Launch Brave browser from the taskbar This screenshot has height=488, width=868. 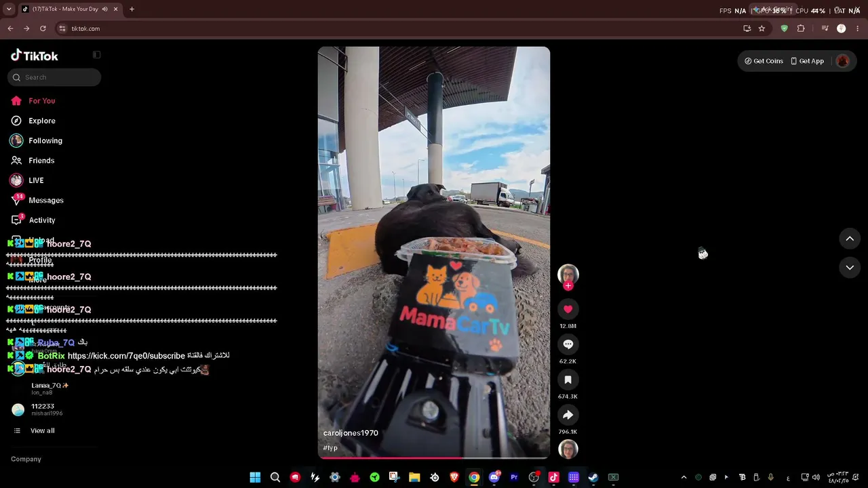[x=454, y=477]
